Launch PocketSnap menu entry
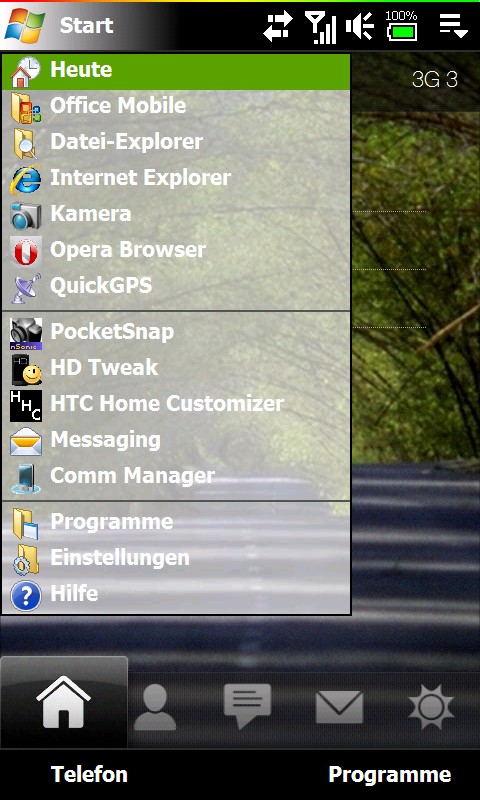This screenshot has height=800, width=480. point(176,332)
